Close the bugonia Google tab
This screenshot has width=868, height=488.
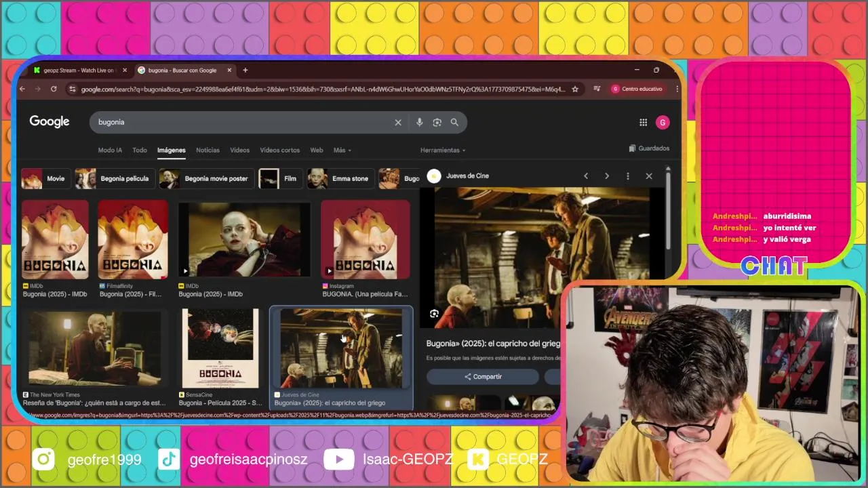click(229, 70)
